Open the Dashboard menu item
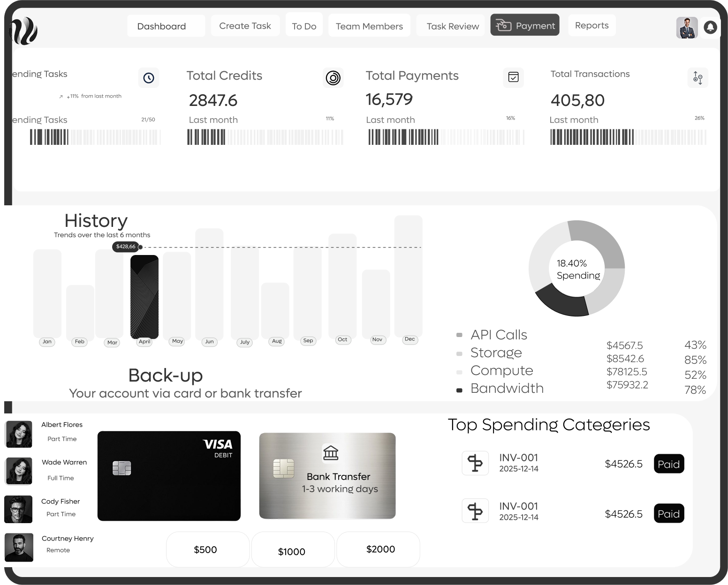728x585 pixels. (x=161, y=26)
